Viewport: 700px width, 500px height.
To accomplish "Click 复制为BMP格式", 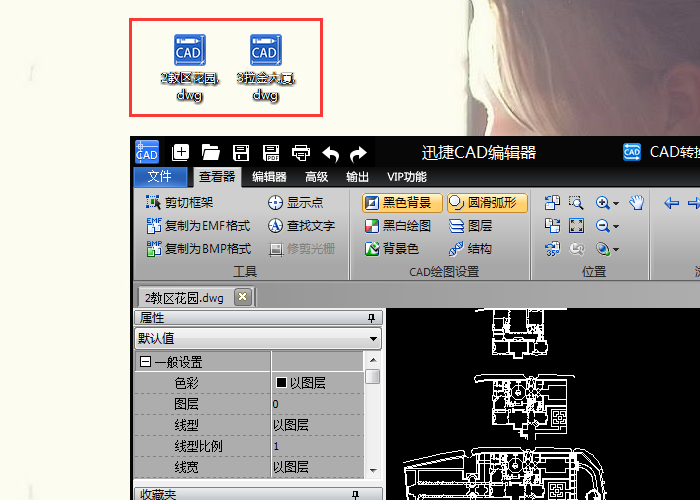I will (x=199, y=249).
